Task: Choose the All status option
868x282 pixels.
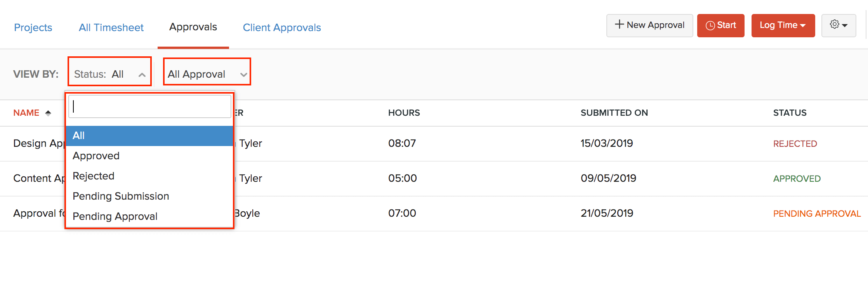Action: 79,136
